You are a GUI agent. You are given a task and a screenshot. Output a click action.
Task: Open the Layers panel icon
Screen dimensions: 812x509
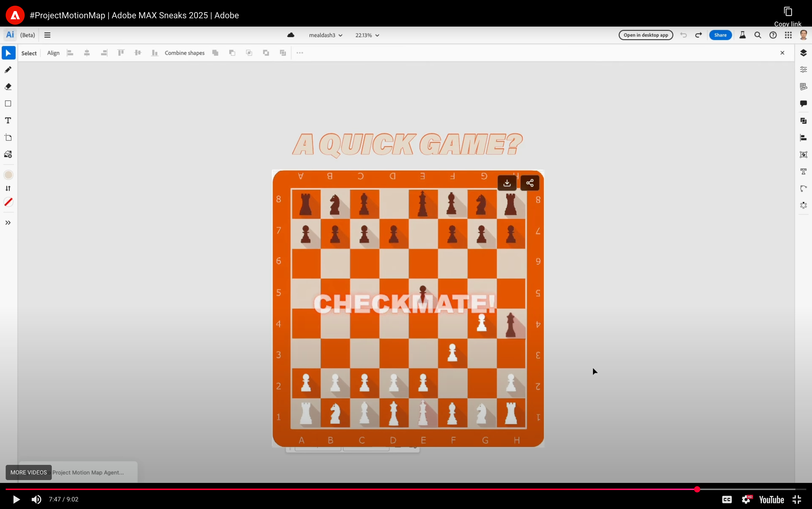[x=803, y=53]
